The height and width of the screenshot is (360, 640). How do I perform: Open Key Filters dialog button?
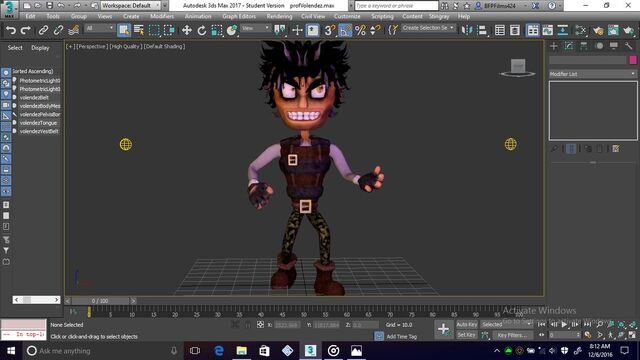(x=513, y=335)
